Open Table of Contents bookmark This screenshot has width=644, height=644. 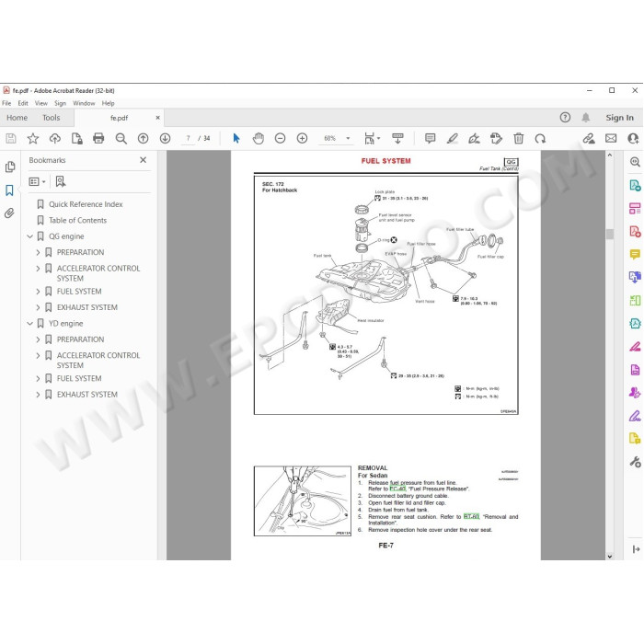[x=77, y=220]
